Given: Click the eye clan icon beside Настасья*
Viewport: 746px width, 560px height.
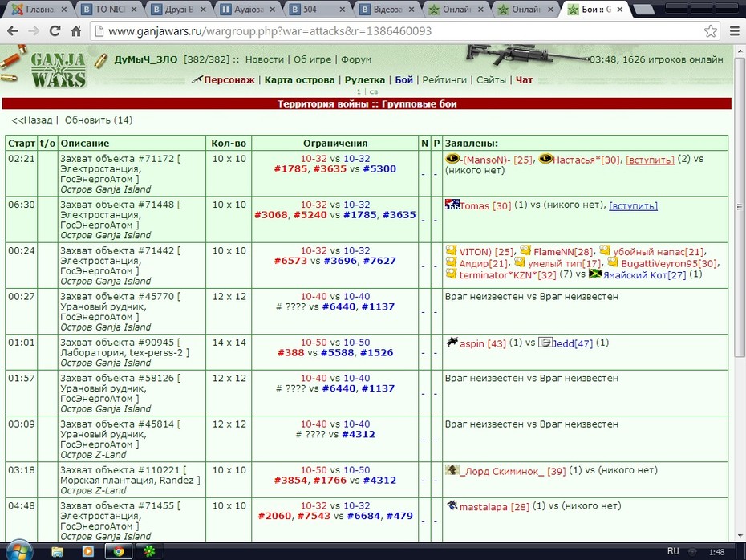Looking at the screenshot, I should [545, 159].
